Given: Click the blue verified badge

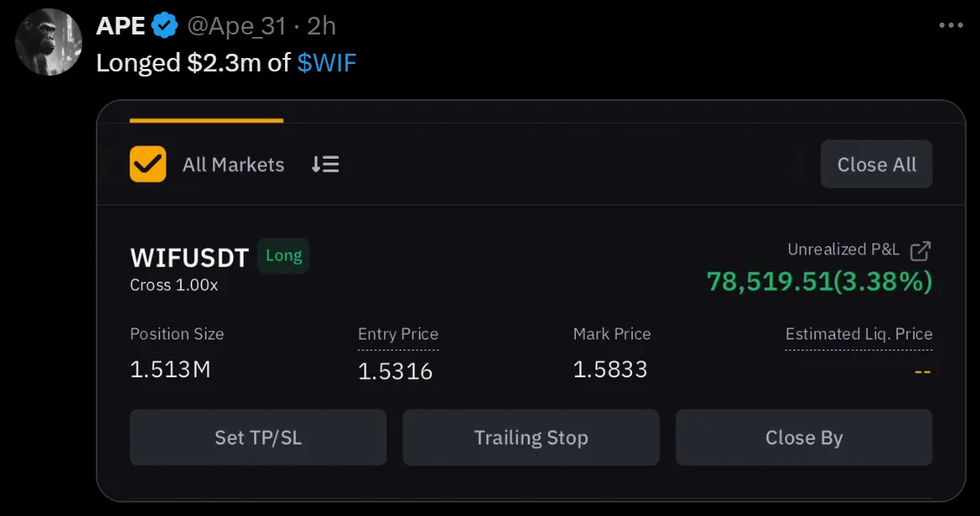Looking at the screenshot, I should tap(165, 26).
